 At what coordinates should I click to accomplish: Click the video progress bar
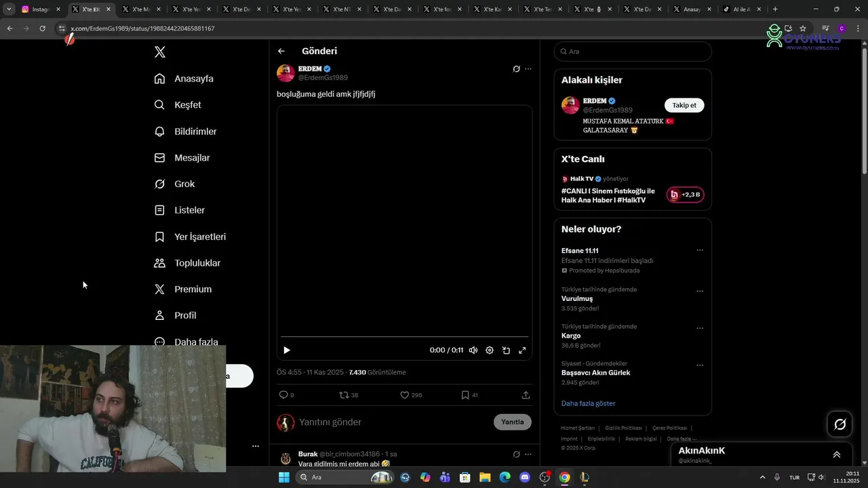[x=404, y=336]
